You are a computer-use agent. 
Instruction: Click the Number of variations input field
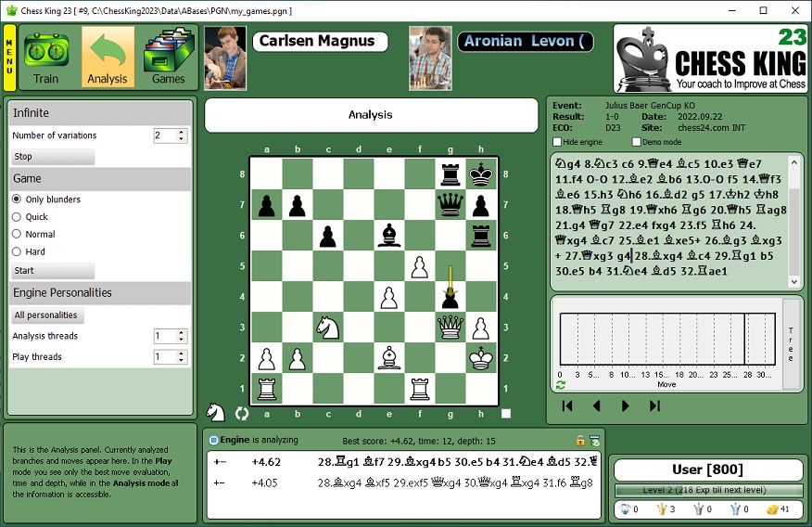pyautogui.click(x=165, y=135)
